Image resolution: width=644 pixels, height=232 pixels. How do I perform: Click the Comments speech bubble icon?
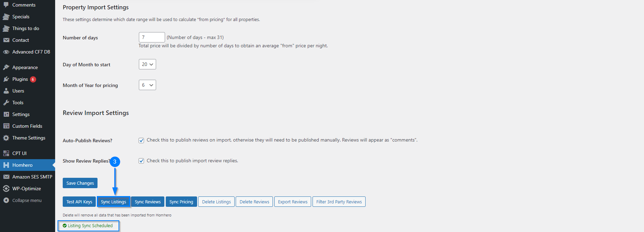click(x=6, y=5)
